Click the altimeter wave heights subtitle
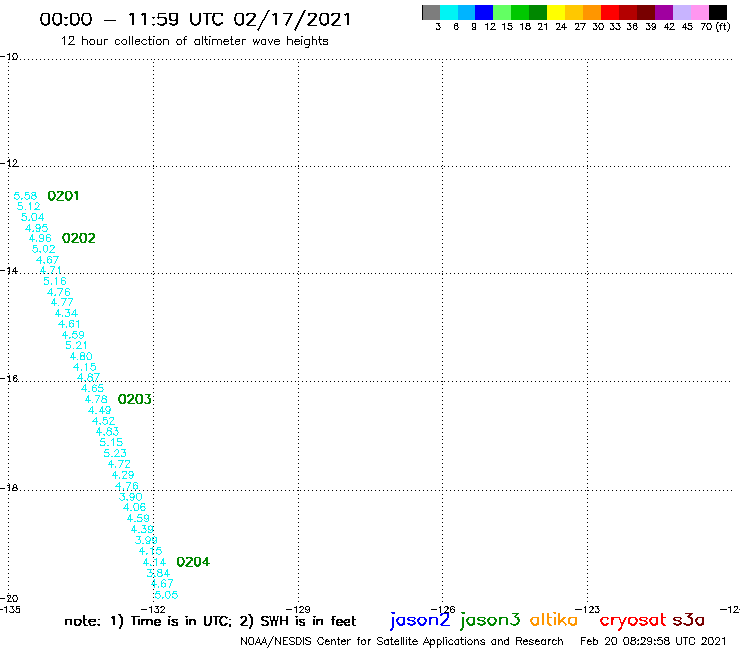740x650 pixels. (194, 41)
